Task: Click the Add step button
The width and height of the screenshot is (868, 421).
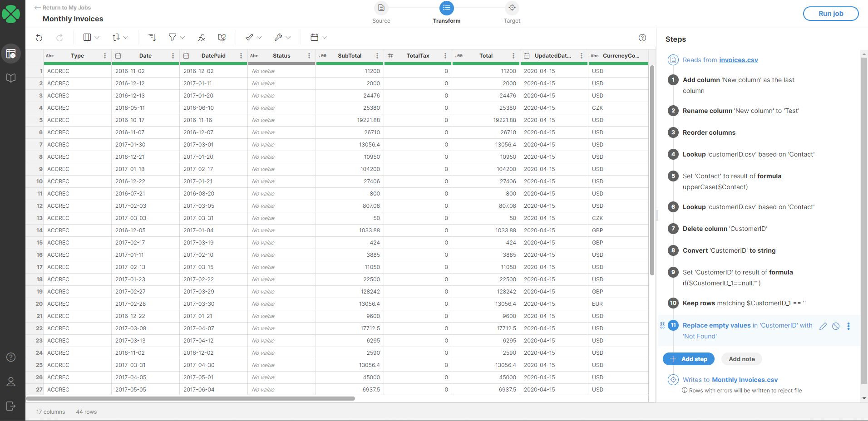Action: click(x=689, y=359)
